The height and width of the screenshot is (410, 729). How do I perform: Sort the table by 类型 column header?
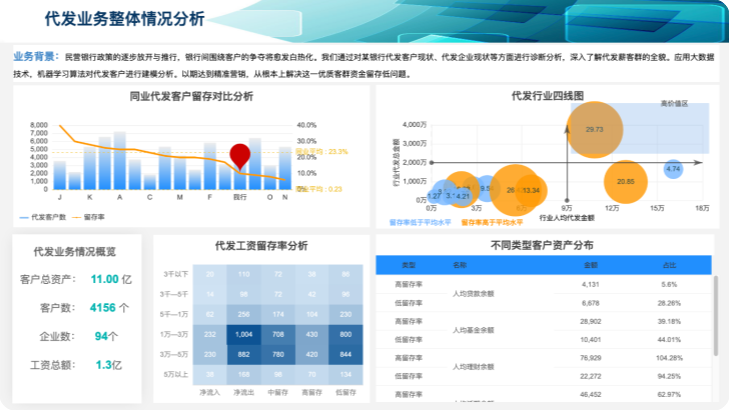[x=408, y=265]
